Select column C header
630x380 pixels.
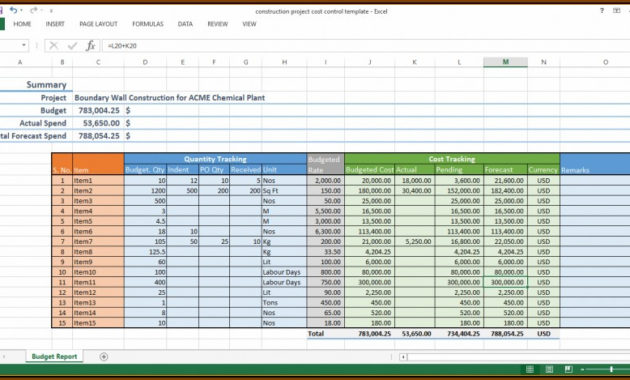tap(98, 62)
